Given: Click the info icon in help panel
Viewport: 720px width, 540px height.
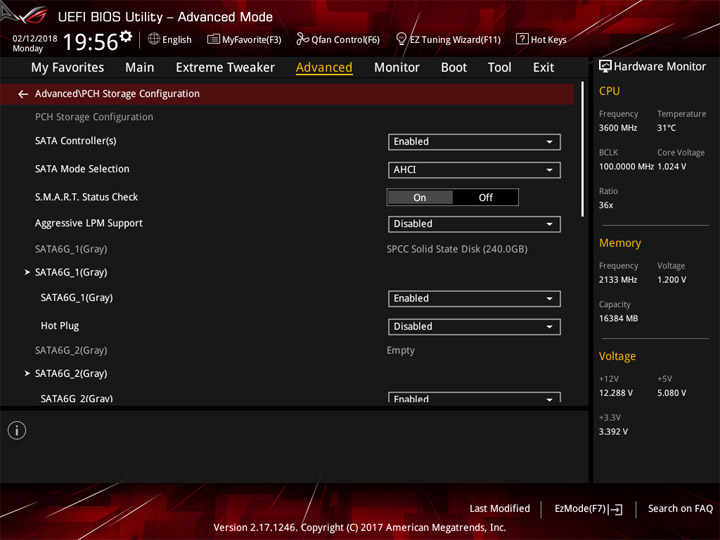Looking at the screenshot, I should (17, 430).
